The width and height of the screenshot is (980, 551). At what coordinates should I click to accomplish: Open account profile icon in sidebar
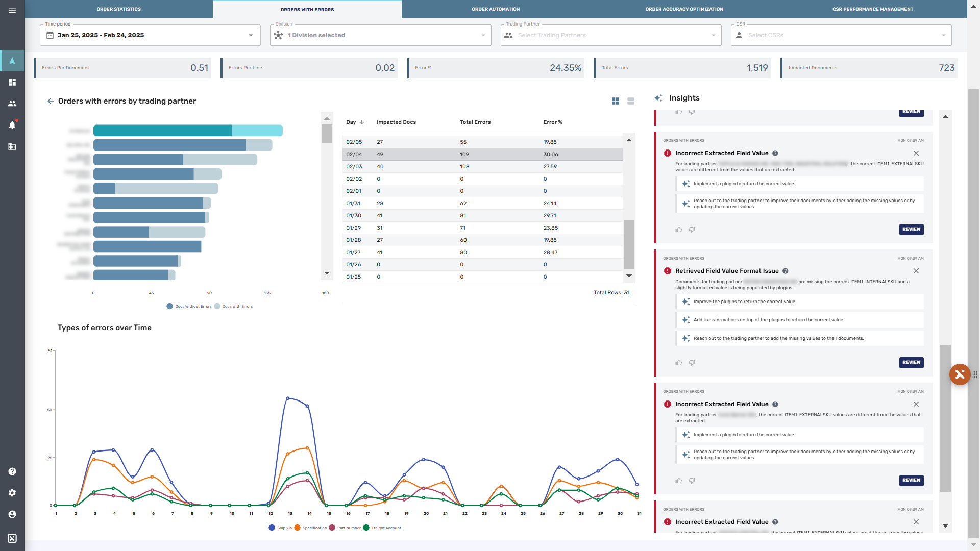[x=12, y=514]
